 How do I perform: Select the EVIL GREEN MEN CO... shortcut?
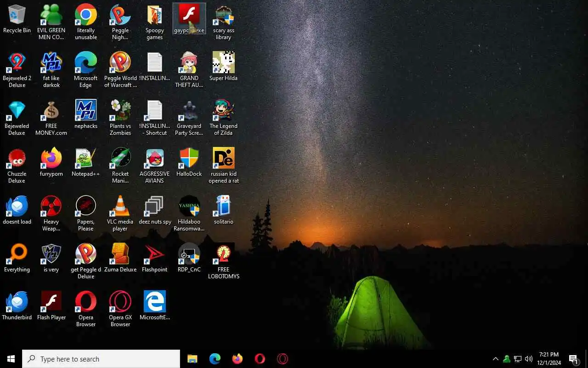(51, 22)
